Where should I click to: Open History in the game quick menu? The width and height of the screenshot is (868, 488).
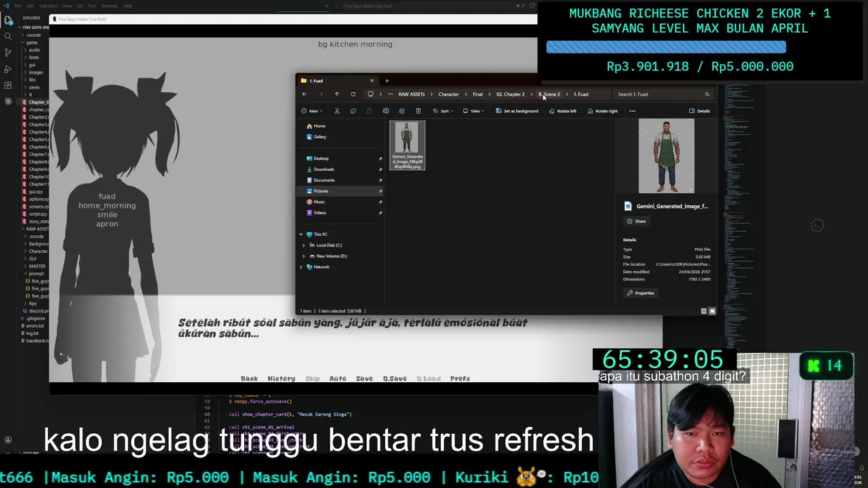click(281, 379)
